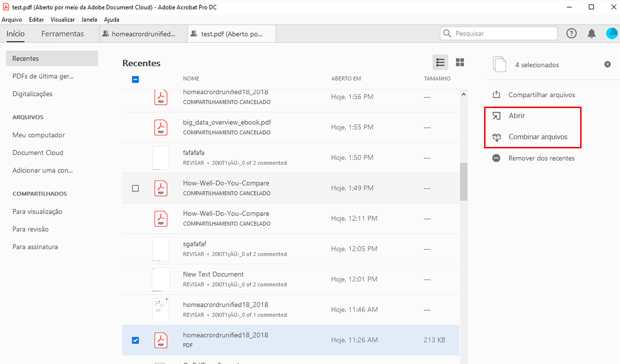Click the "Hoje, 11:46 AM" opened time
This screenshot has width=620, height=364.
tap(354, 310)
